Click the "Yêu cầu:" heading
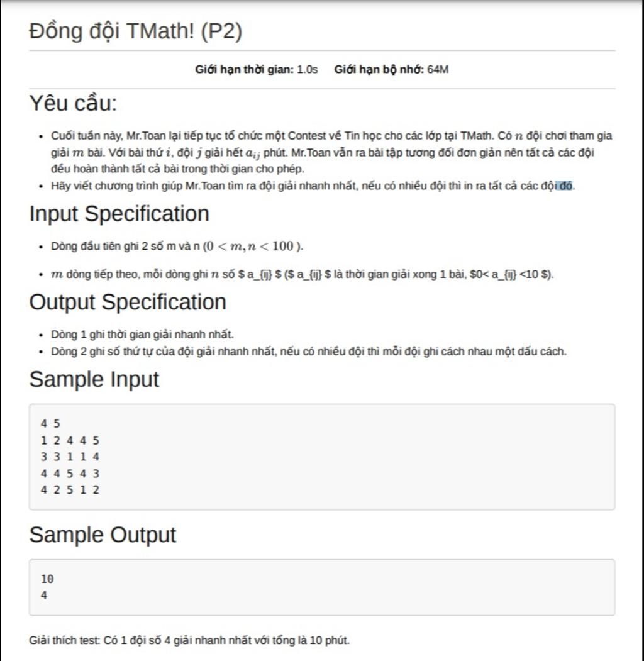Image resolution: width=644 pixels, height=661 pixels. (x=73, y=103)
